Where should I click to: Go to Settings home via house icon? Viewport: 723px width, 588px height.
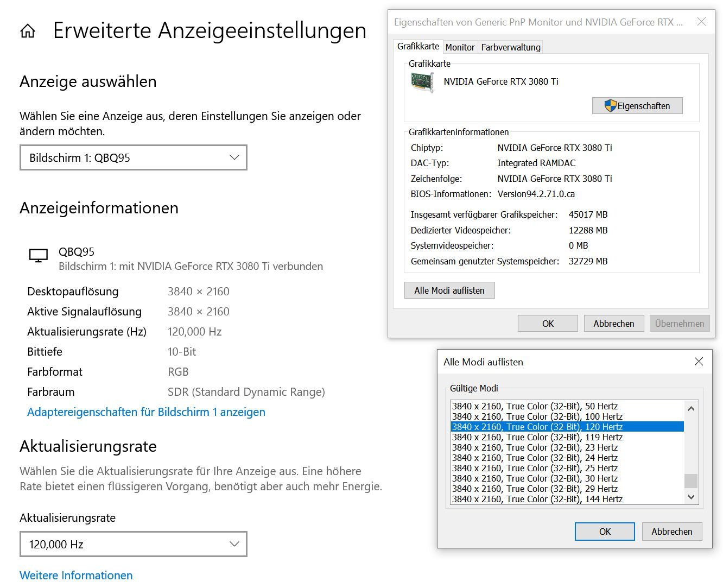pyautogui.click(x=28, y=31)
